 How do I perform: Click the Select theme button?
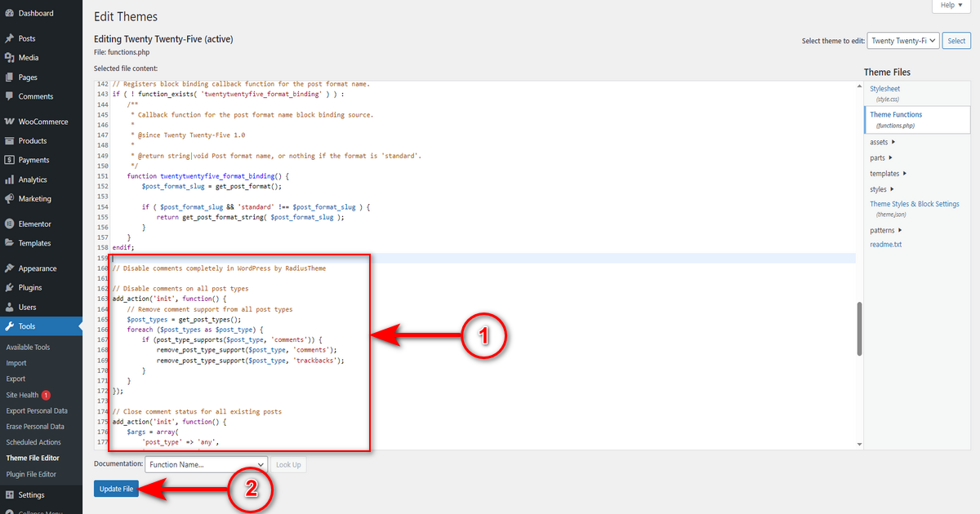coord(956,41)
